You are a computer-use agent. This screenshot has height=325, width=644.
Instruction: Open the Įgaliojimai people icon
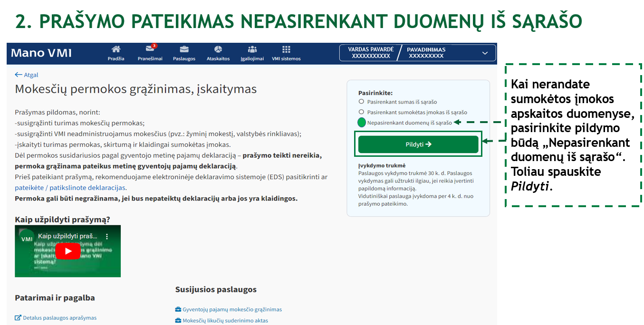pos(252,49)
